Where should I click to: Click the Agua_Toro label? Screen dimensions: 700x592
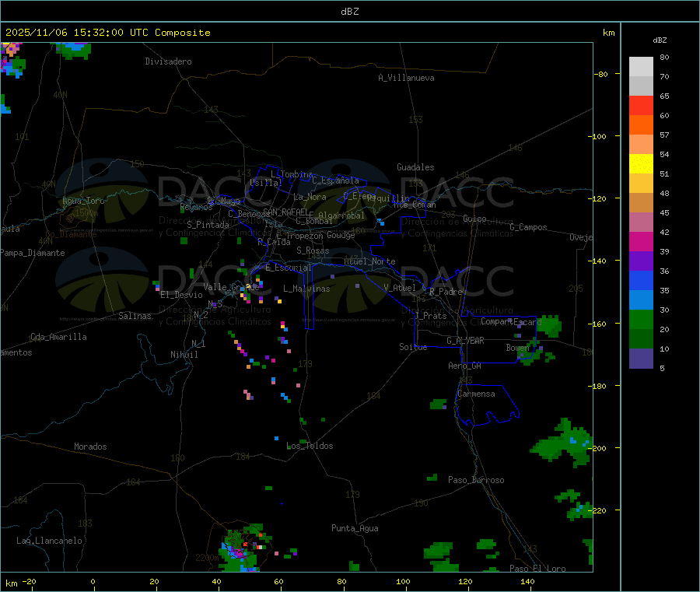(x=83, y=201)
